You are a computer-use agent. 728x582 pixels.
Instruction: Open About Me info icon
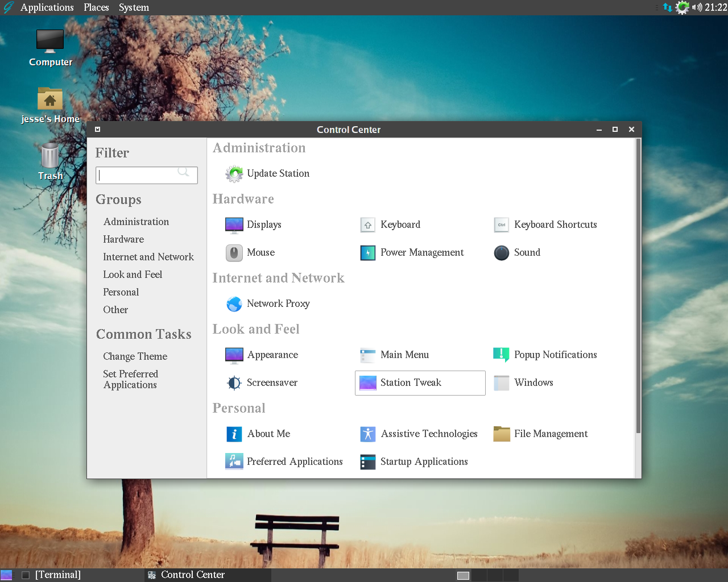coord(234,434)
